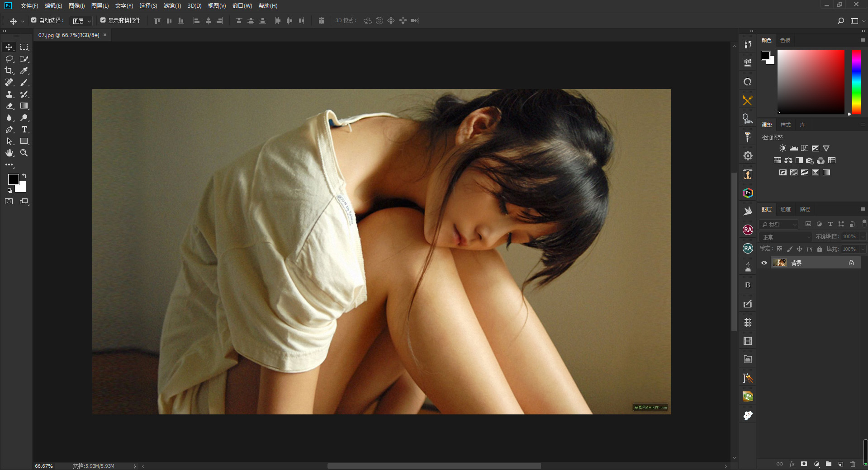Select the Zoom magnifier tool

click(x=24, y=153)
